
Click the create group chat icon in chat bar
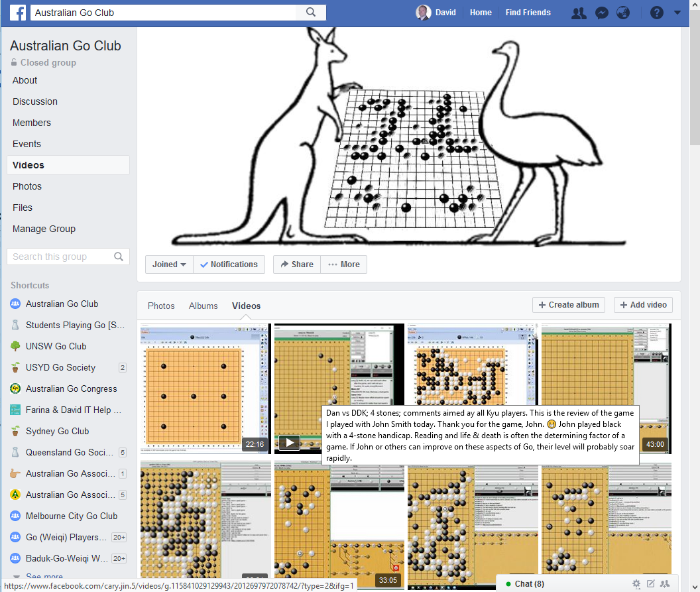click(665, 583)
